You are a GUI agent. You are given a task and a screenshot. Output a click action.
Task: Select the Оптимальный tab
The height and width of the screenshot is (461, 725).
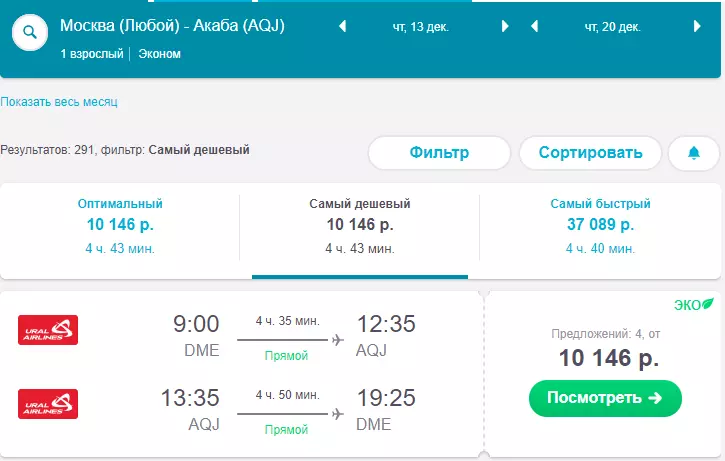click(x=120, y=227)
